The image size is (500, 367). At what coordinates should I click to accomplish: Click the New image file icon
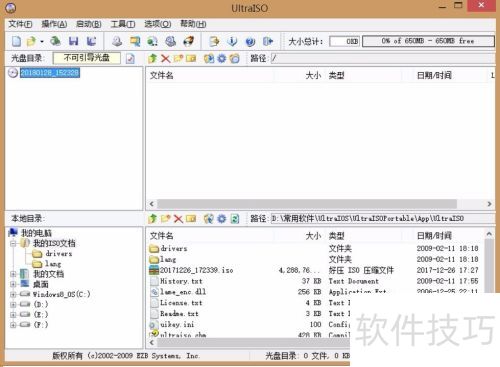pyautogui.click(x=16, y=41)
